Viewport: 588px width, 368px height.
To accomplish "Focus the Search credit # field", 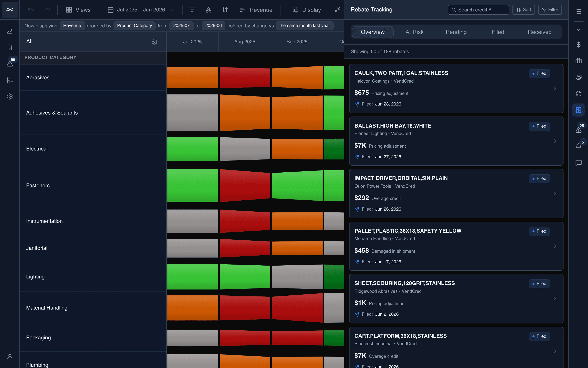I will (478, 10).
